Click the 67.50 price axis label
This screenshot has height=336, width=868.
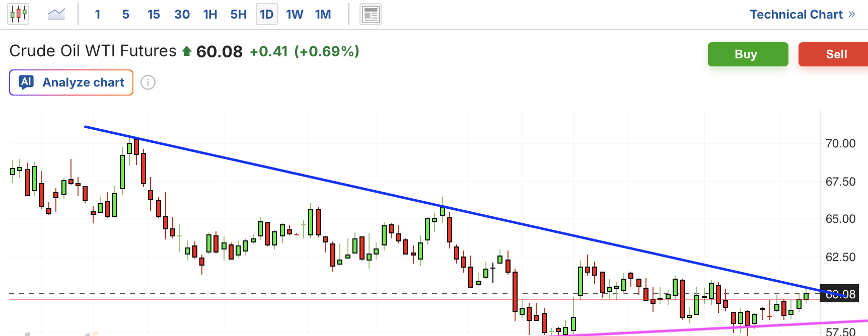(x=841, y=182)
